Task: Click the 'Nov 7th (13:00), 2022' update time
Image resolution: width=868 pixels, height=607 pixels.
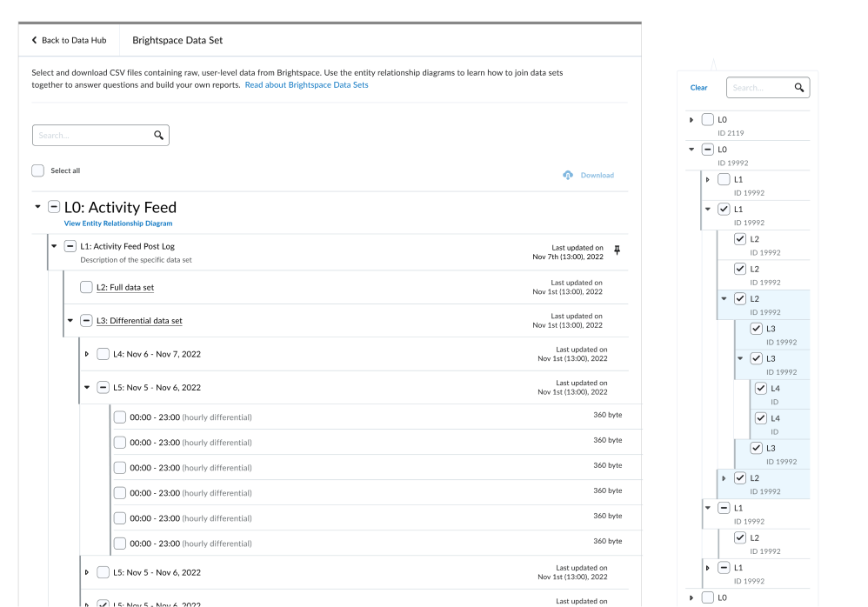Action: pos(568,257)
